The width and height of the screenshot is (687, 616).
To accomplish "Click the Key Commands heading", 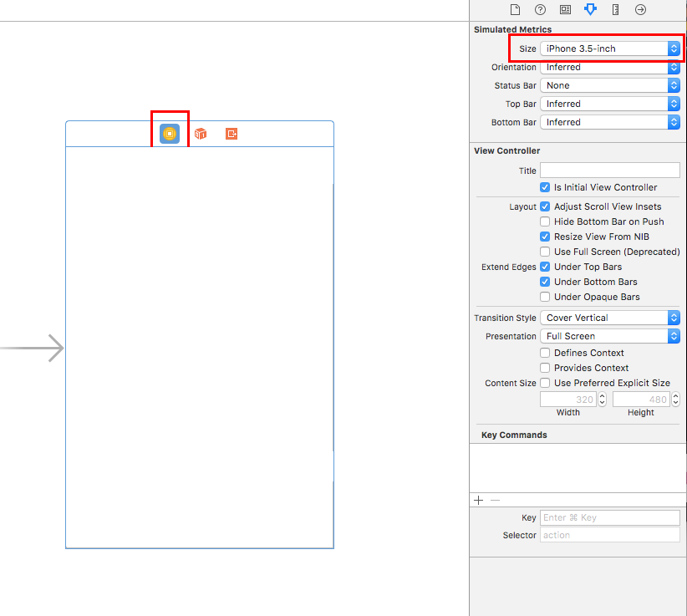I will click(x=514, y=435).
